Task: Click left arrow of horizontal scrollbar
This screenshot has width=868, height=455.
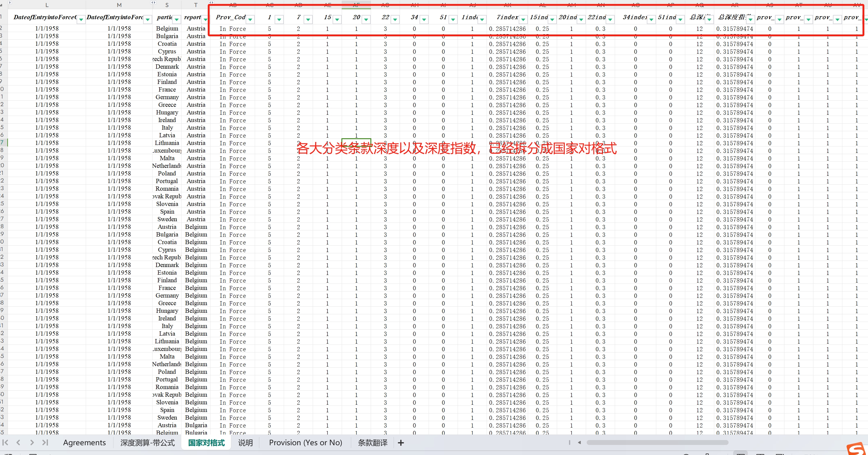Action: tap(579, 442)
